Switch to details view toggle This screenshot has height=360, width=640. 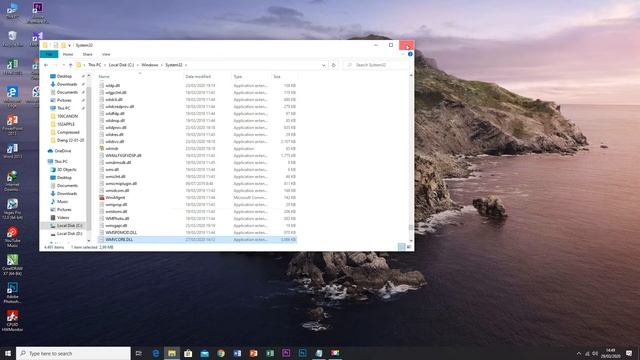402,247
